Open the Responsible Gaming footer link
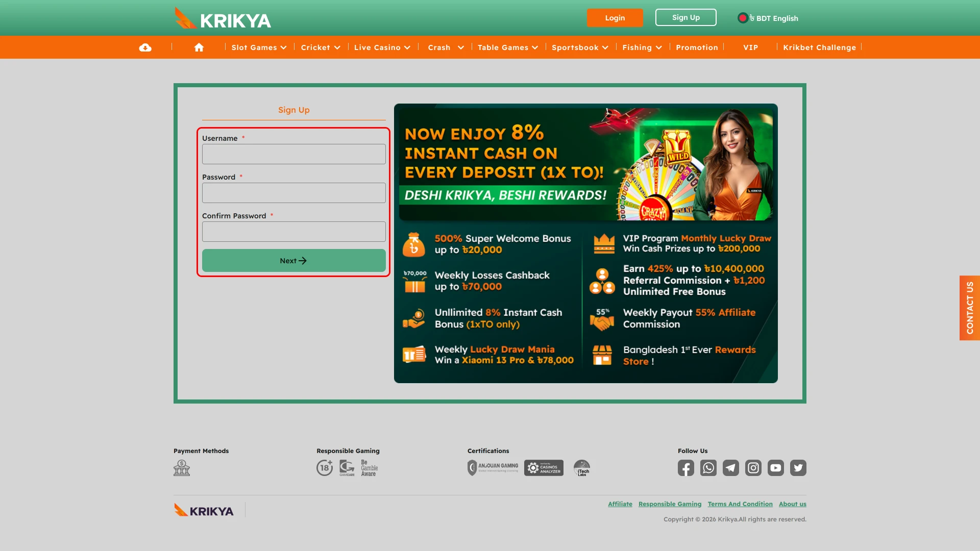 [670, 504]
